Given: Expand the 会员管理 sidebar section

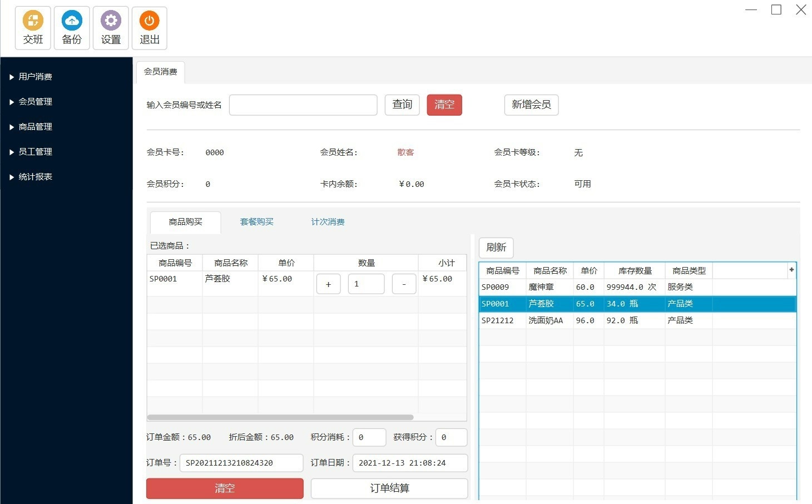Looking at the screenshot, I should (x=36, y=101).
